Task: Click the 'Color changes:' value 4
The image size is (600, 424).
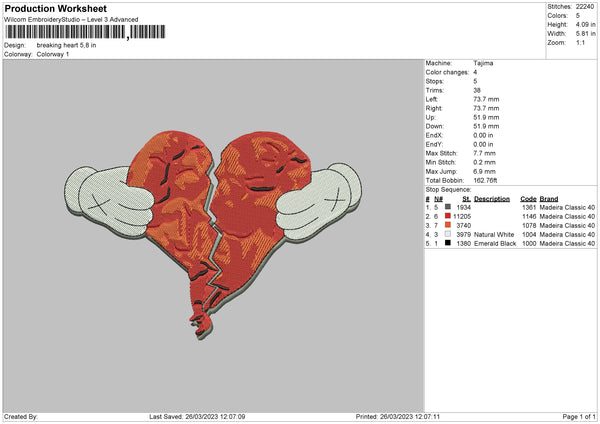Action: (x=475, y=72)
